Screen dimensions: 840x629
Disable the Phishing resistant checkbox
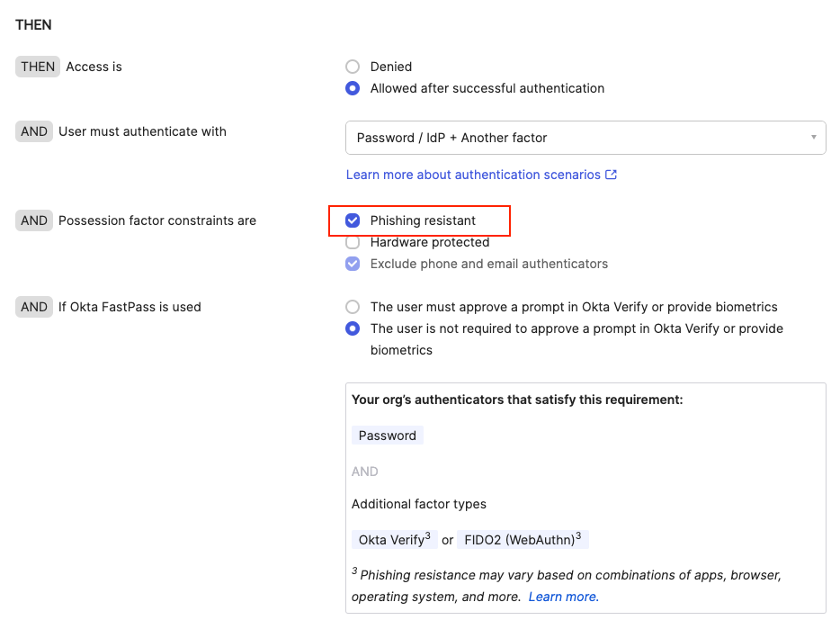[353, 220]
